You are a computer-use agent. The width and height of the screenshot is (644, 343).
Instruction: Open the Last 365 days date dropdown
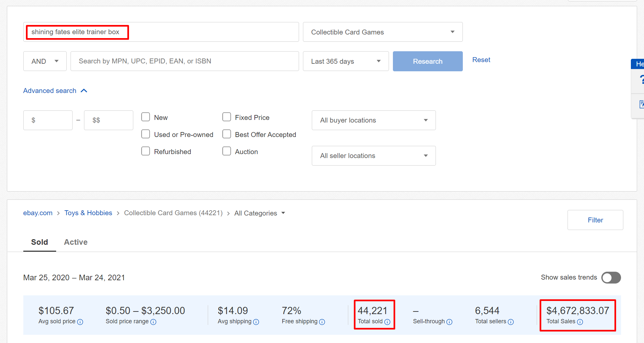pyautogui.click(x=346, y=61)
